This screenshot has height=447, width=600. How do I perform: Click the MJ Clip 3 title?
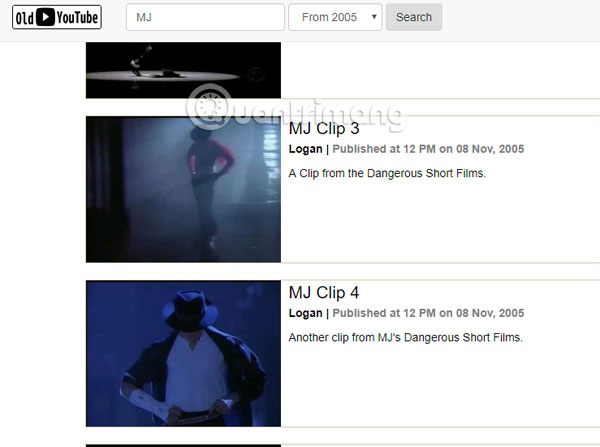[x=324, y=129]
